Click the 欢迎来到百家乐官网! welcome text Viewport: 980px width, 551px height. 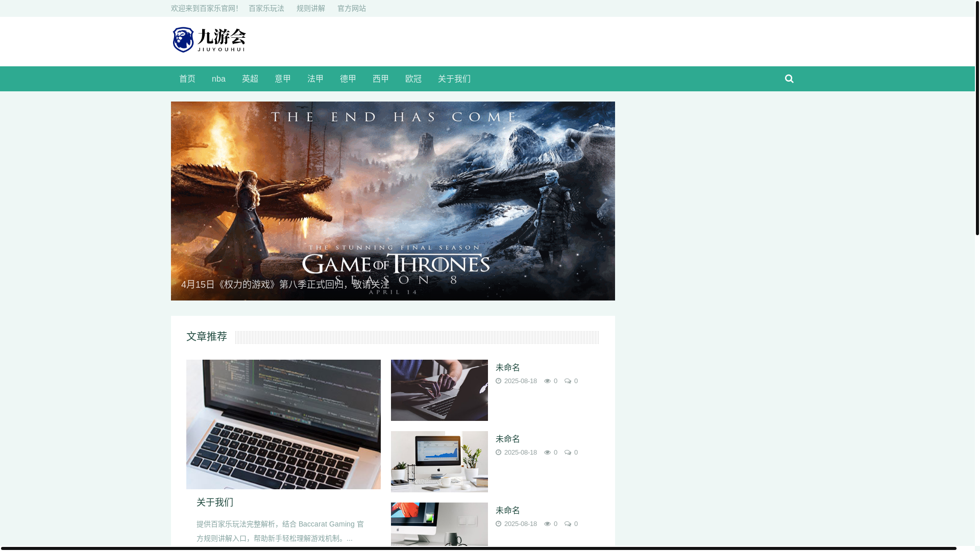205,9
